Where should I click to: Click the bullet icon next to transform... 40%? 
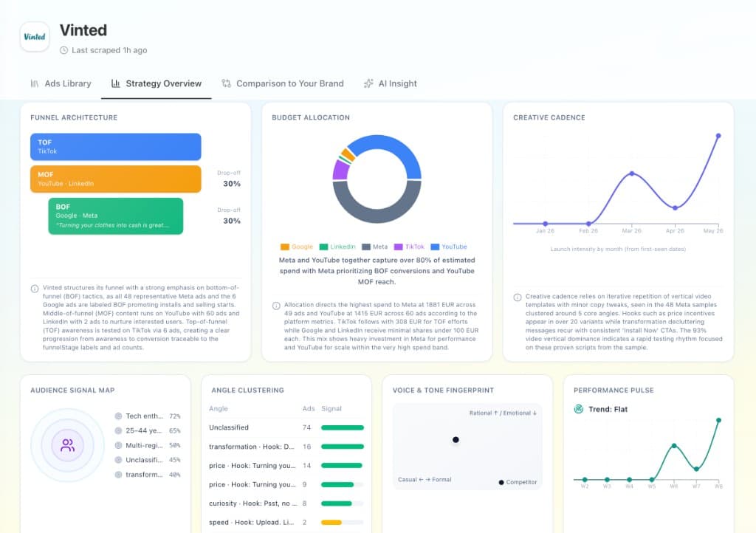tap(118, 475)
